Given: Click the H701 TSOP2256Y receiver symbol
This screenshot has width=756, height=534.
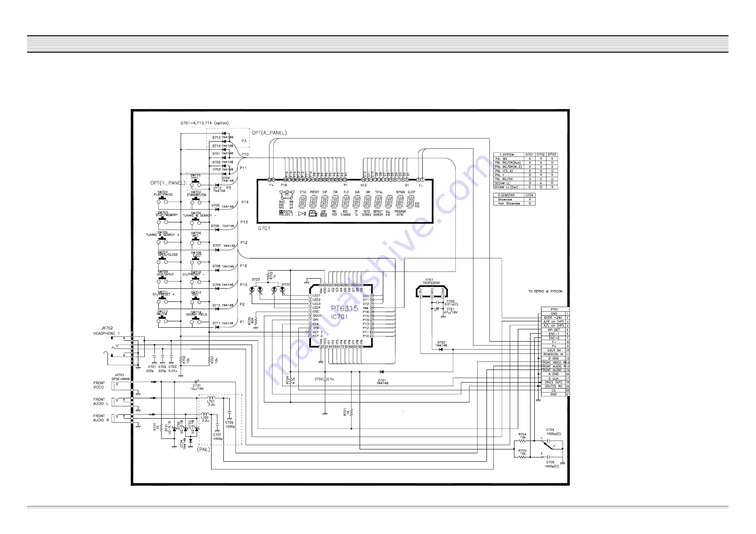Looking at the screenshot, I should pyautogui.click(x=432, y=292).
